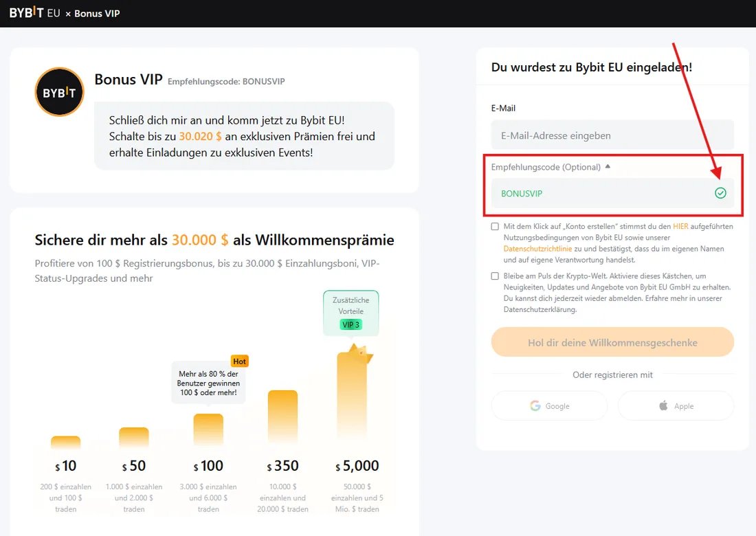Register with Google button
Screen dimensions: 756x536
(x=549, y=406)
